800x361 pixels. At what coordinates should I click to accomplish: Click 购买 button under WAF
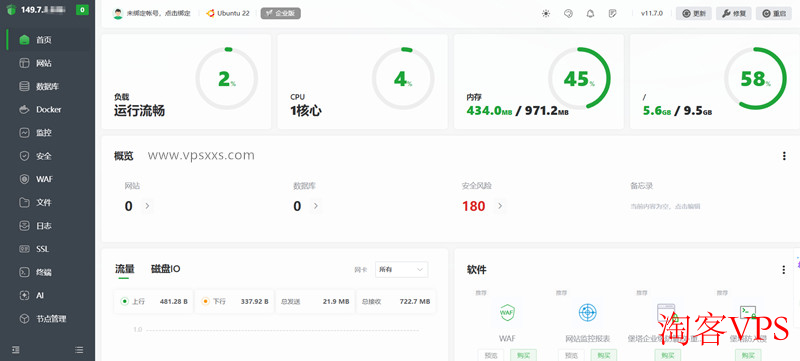(523, 355)
